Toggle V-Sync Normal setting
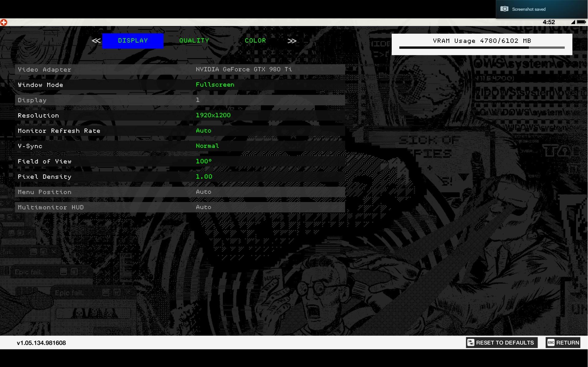This screenshot has width=588, height=367. point(207,146)
